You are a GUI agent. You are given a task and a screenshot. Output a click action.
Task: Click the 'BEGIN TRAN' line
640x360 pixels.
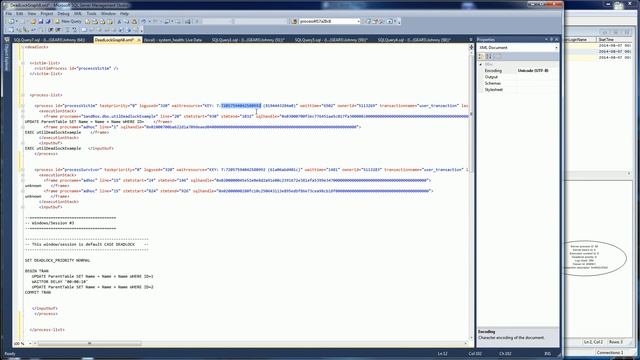pos(37,271)
